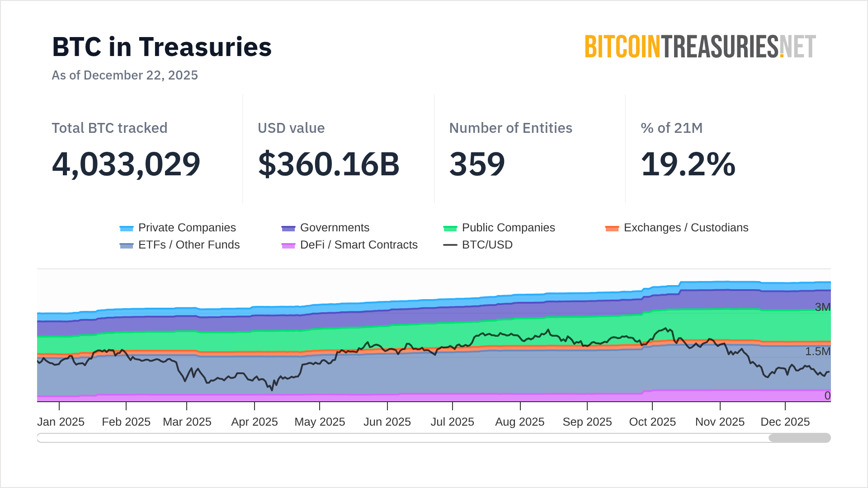
Task: Click the $360.16B USD value figure
Action: pyautogui.click(x=329, y=164)
